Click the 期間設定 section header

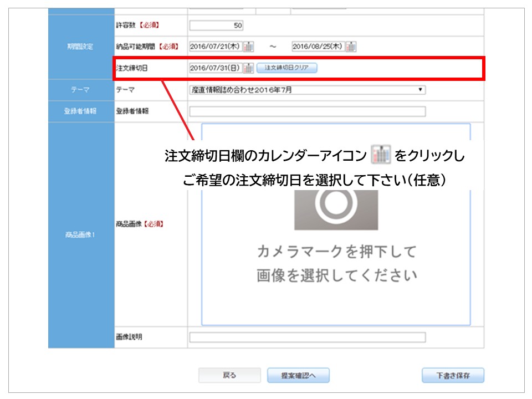coord(81,47)
